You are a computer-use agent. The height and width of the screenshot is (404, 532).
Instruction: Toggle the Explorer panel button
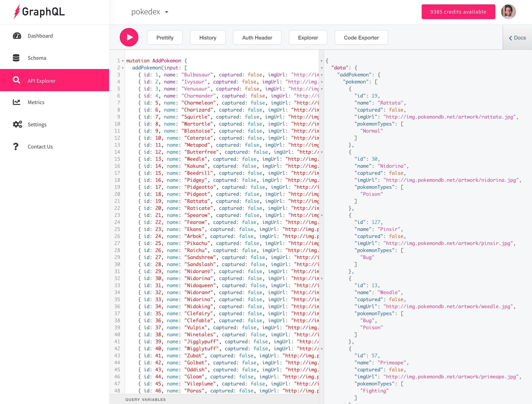point(308,37)
